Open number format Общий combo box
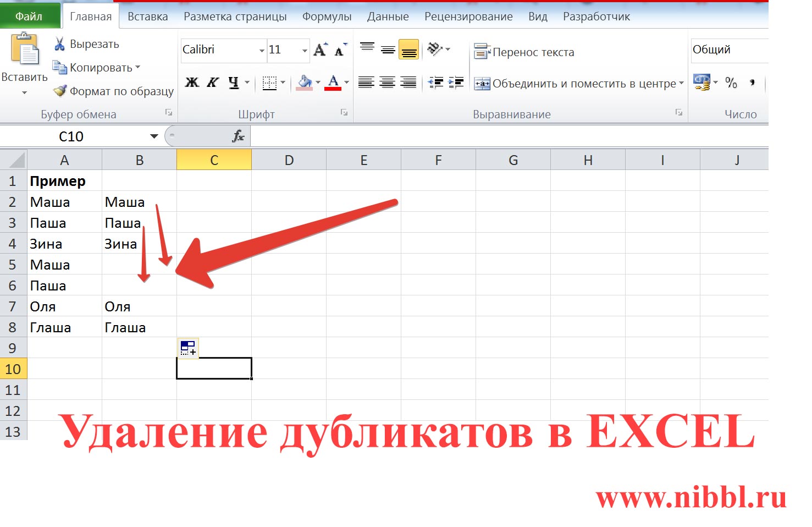Viewport: 812px width, 527px height. (x=730, y=50)
